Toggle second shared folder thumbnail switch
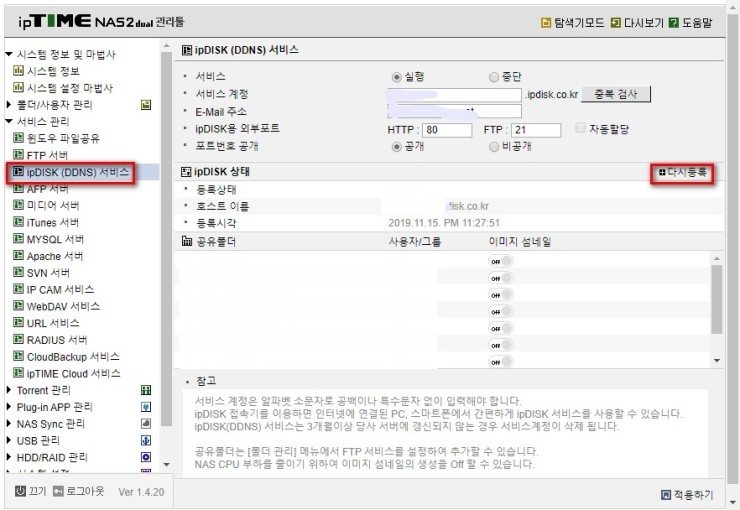 tap(500, 278)
